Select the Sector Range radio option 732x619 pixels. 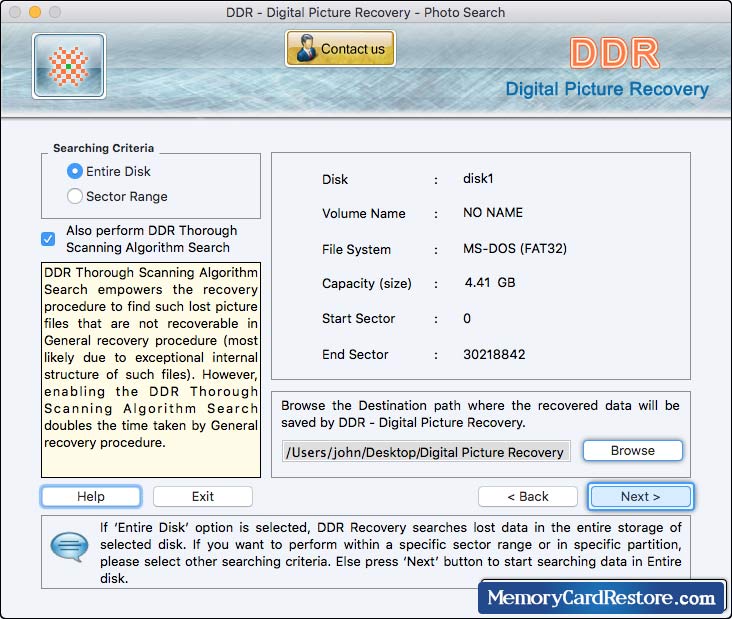point(75,197)
